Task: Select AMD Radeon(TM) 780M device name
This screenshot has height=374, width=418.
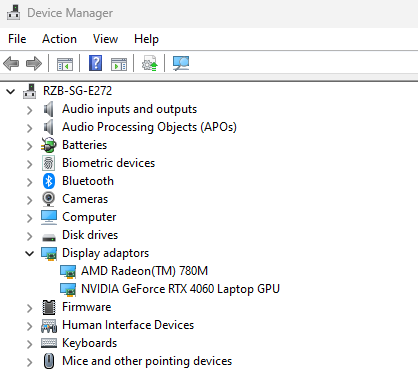Action: pos(144,271)
